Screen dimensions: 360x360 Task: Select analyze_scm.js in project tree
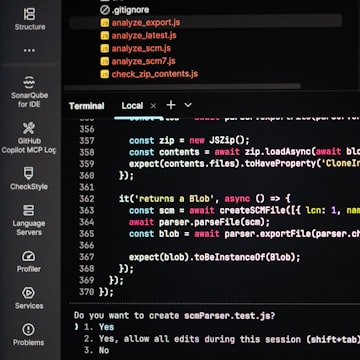tap(141, 48)
